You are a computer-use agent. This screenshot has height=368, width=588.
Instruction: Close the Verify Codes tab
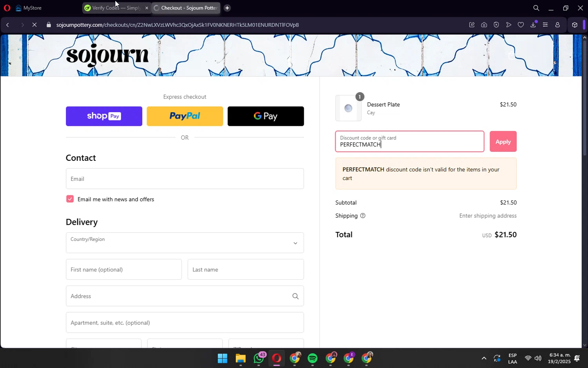pyautogui.click(x=147, y=8)
